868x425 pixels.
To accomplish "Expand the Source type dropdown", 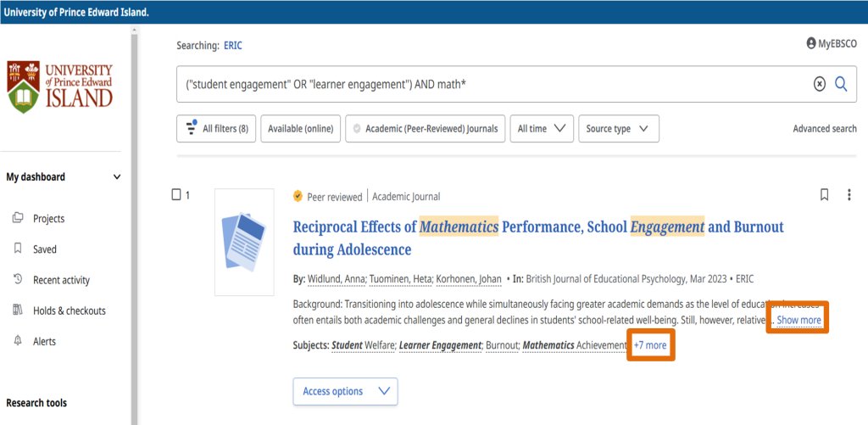I will coord(618,129).
